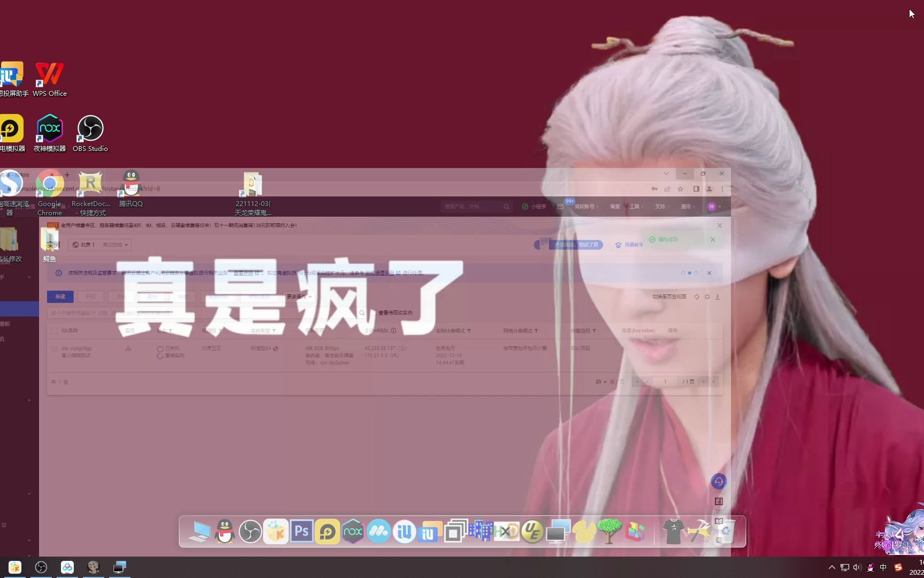Open the user avatar menu in the console header
924x578 pixels.
[714, 207]
